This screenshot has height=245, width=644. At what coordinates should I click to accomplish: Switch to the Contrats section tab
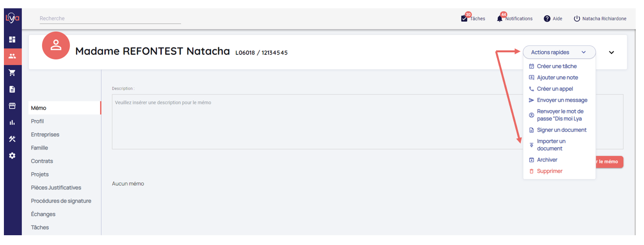[x=42, y=161]
